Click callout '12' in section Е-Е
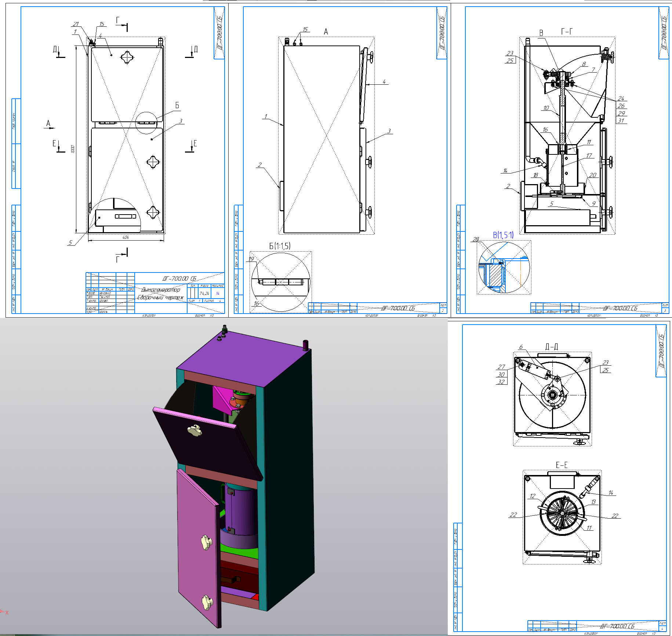The image size is (672, 636). pyautogui.click(x=533, y=496)
